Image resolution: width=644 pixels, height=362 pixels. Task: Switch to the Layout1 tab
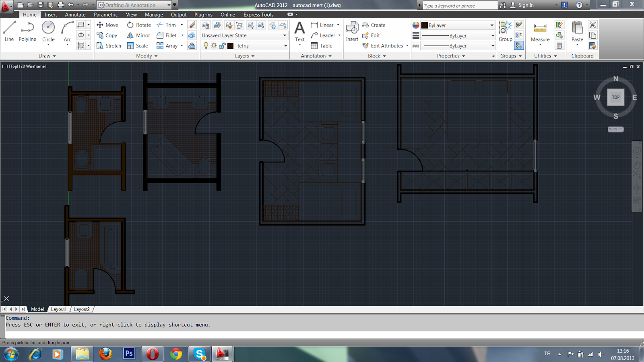(59, 309)
